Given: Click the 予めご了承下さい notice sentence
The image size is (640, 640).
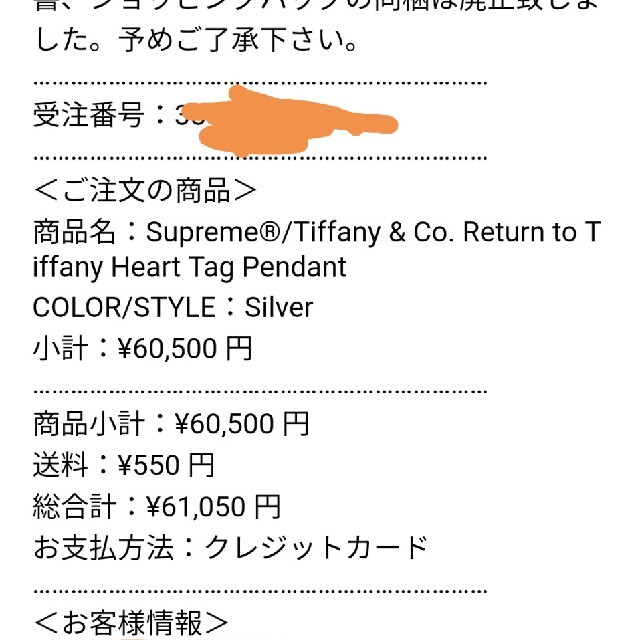Looking at the screenshot, I should click(238, 40).
